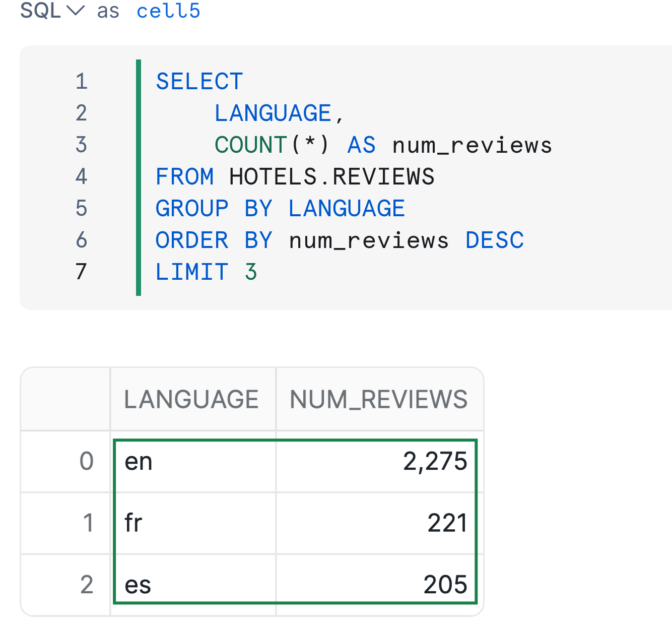The image size is (672, 622).
Task: Click row index 1 in results table
Action: (88, 523)
